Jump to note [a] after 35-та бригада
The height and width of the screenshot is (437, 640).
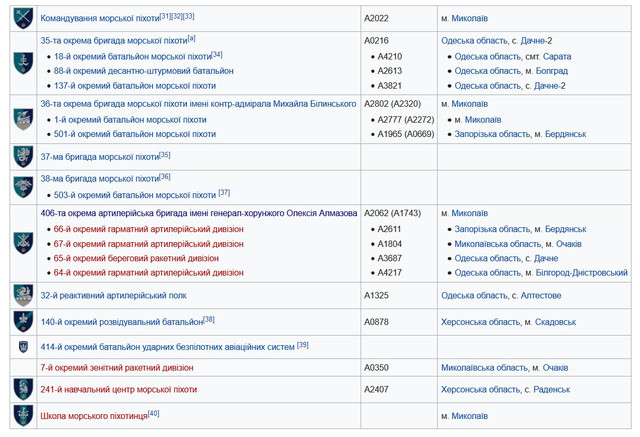(191, 39)
